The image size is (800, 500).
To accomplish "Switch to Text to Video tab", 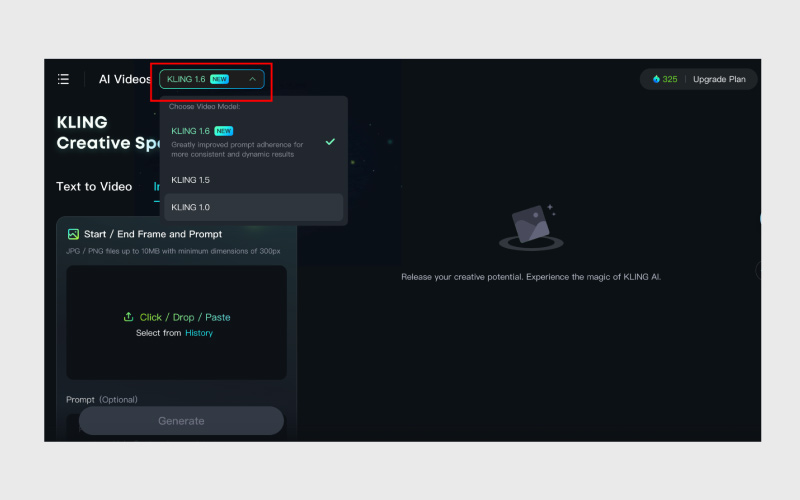I will 94,186.
